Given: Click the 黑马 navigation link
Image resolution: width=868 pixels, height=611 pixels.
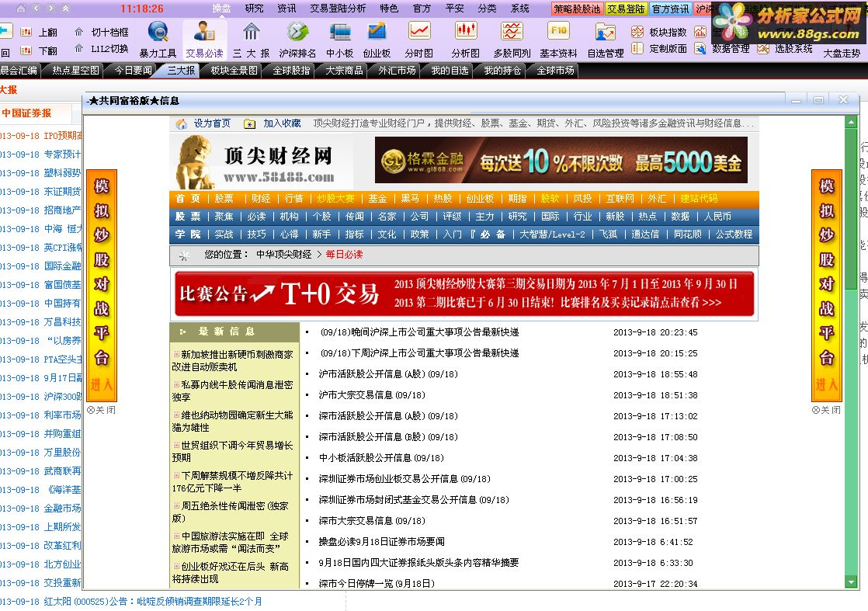Looking at the screenshot, I should coord(410,199).
